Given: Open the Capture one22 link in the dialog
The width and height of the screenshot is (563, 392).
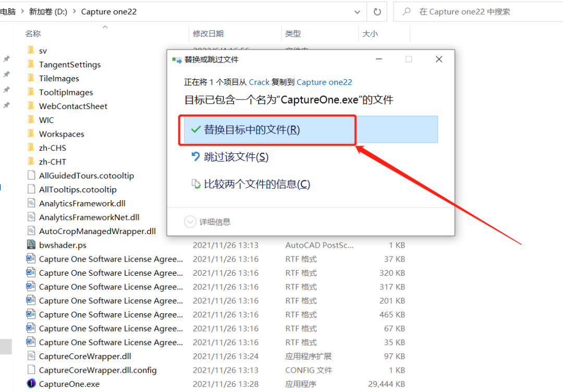Looking at the screenshot, I should pyautogui.click(x=324, y=82).
